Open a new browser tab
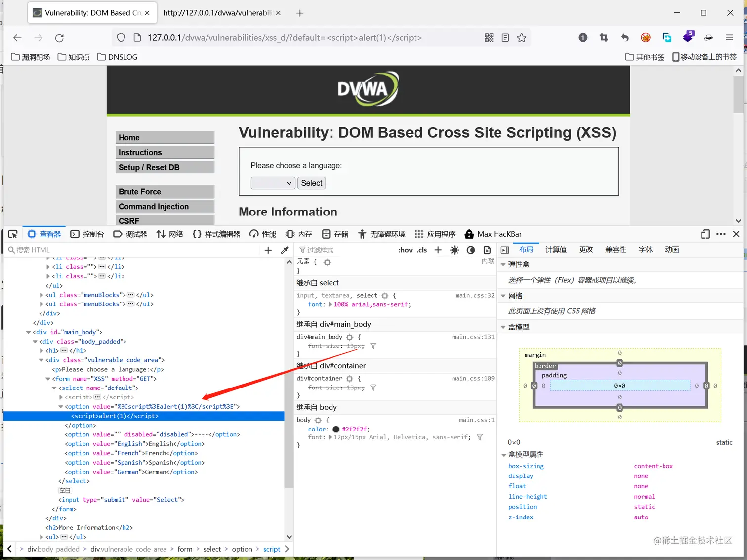Screen dimensions: 747x560 [300, 13]
